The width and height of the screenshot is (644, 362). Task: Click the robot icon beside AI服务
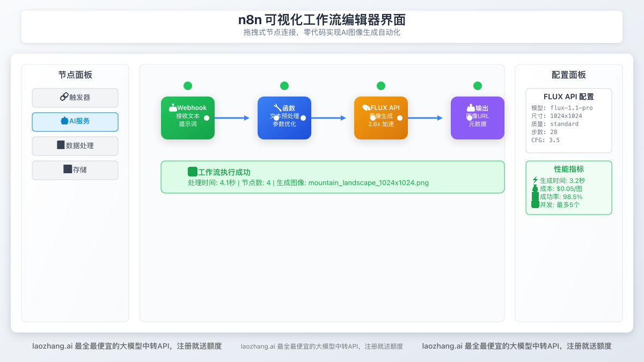click(65, 121)
